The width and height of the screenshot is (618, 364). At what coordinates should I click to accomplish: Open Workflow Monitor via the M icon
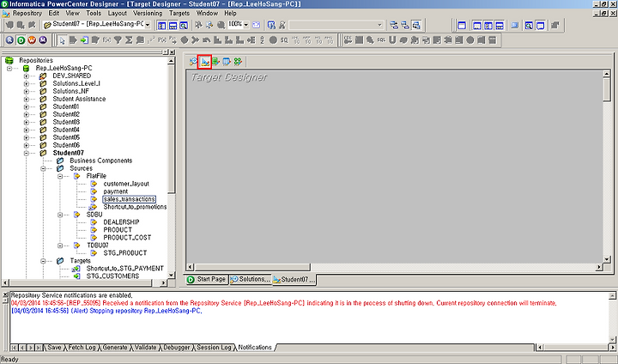tap(43, 40)
